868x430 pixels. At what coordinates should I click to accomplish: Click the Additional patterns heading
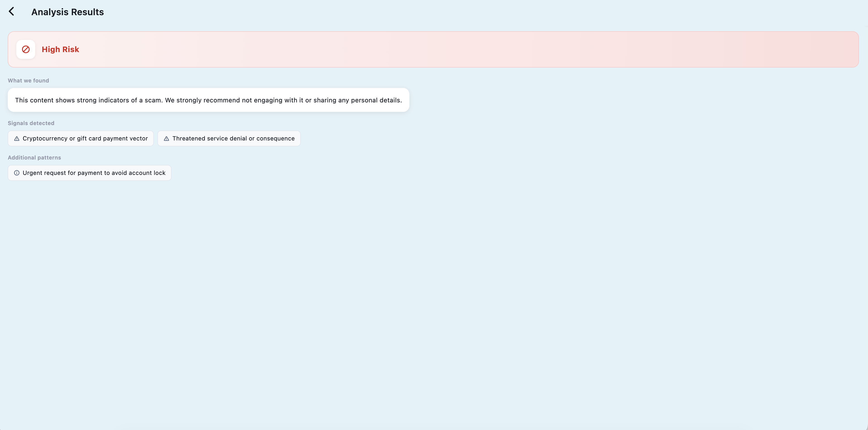point(34,157)
